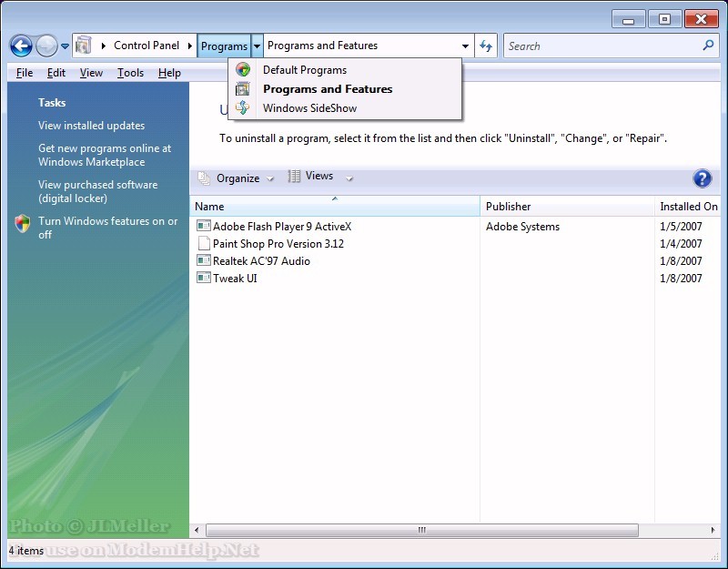Image resolution: width=728 pixels, height=569 pixels.
Task: Click the search magnifier icon
Action: (x=708, y=45)
